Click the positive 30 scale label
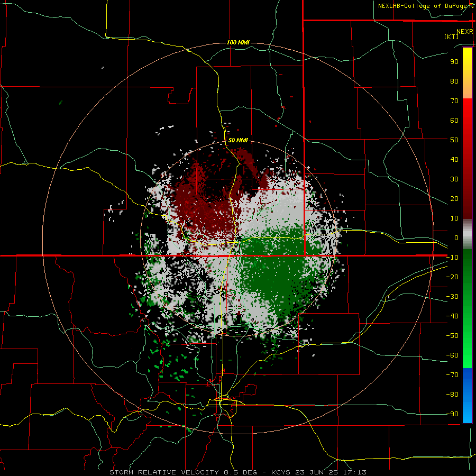Image resolution: width=476 pixels, height=476 pixels. click(x=454, y=179)
